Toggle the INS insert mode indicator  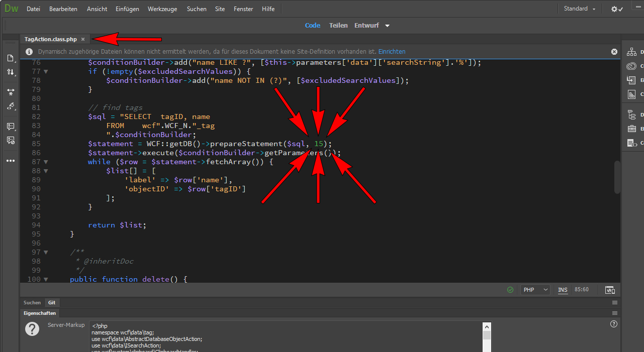pyautogui.click(x=563, y=290)
